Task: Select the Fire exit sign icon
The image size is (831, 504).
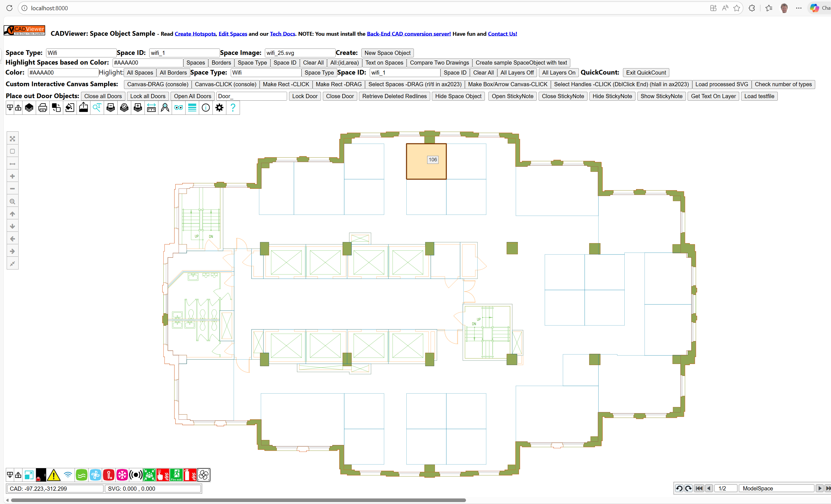Action: click(176, 475)
